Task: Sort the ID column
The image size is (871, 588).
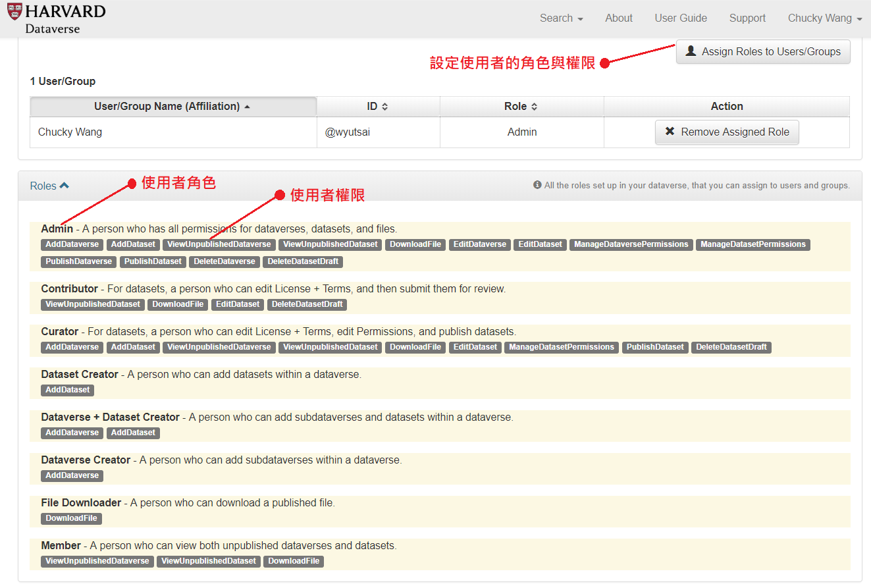Action: (378, 107)
